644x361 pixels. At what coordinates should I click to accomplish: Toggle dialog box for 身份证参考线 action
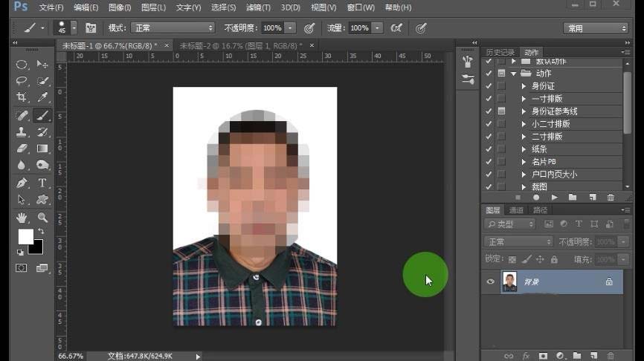point(501,111)
